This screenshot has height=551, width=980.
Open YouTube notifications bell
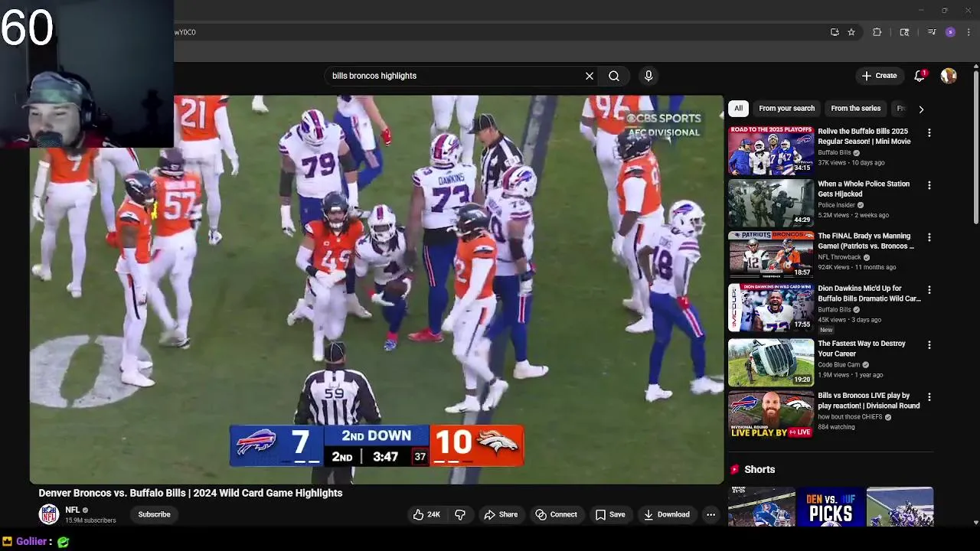tap(920, 76)
